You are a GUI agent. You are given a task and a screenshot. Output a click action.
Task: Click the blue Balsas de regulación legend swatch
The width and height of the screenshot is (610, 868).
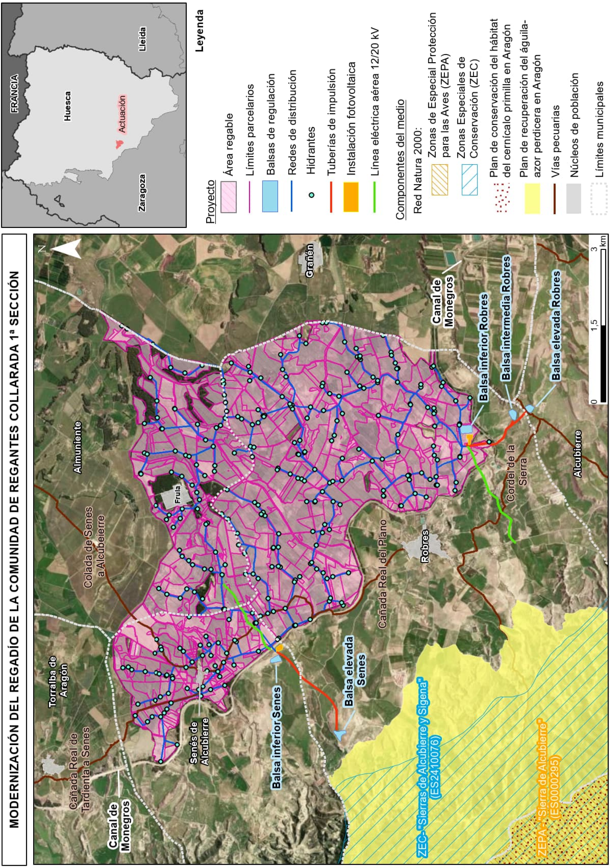pyautogui.click(x=270, y=196)
